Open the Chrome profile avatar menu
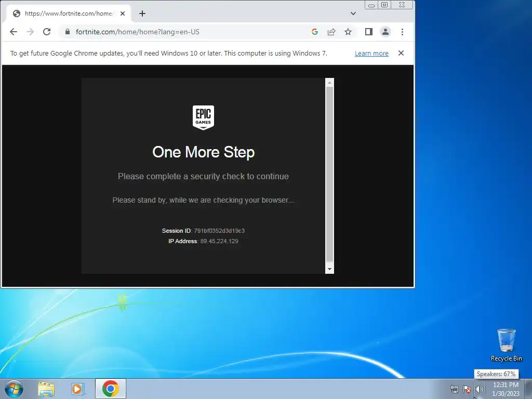The width and height of the screenshot is (532, 399). coord(385,32)
